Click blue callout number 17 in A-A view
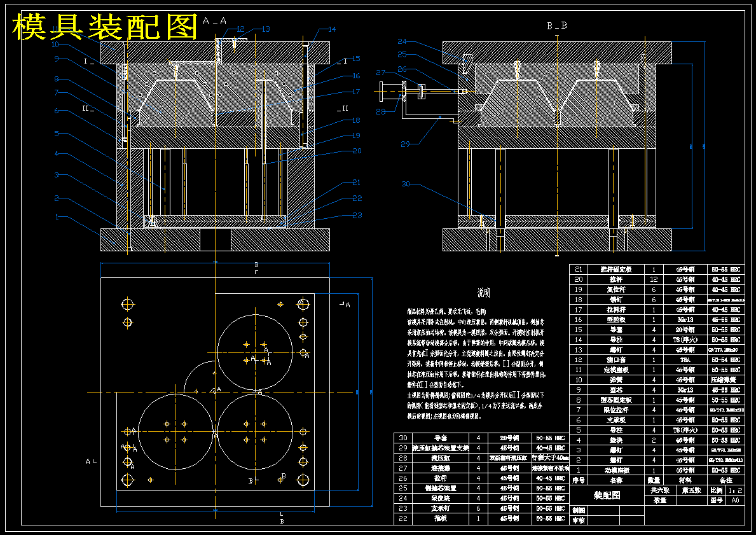756x535 pixels. [356, 92]
